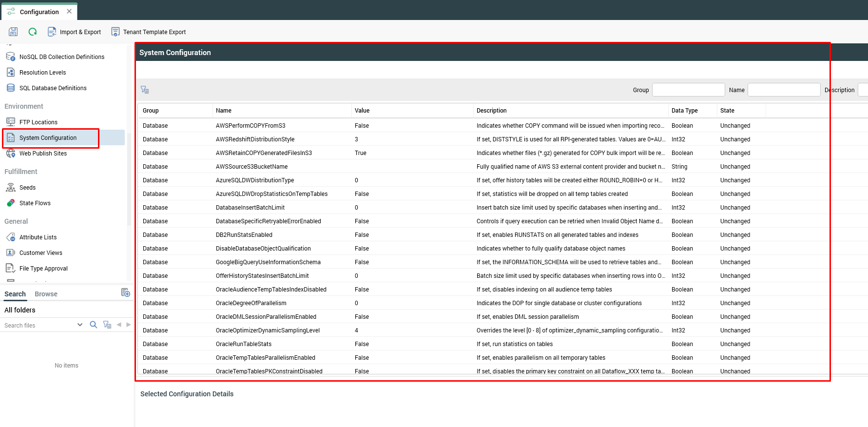Open the add file icon beside Browse tab
Viewport: 868px width, 427px height.
click(x=125, y=292)
